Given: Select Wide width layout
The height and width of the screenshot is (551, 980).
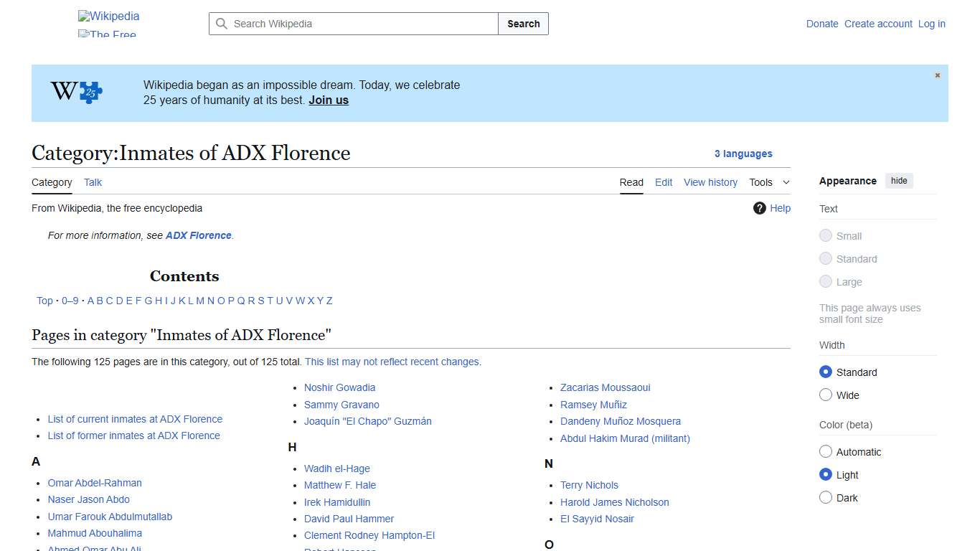Looking at the screenshot, I should tap(826, 395).
